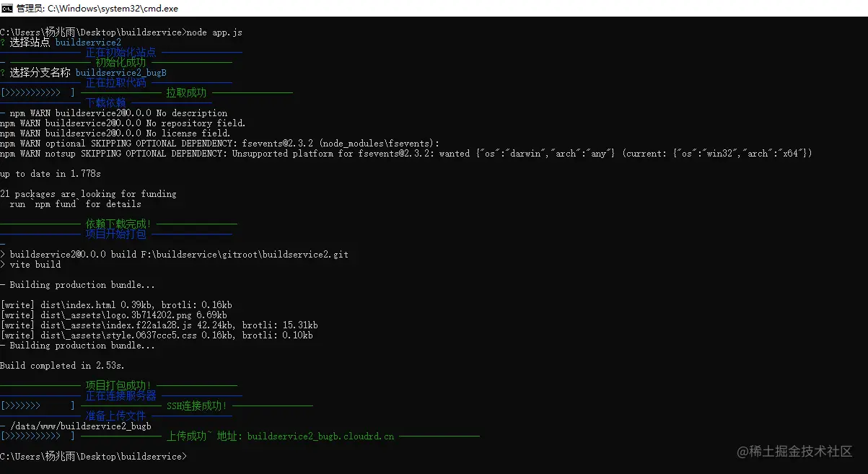Image resolution: width=868 pixels, height=474 pixels.
Task: Click the '项目打包成功!' status text
Action: (118, 386)
